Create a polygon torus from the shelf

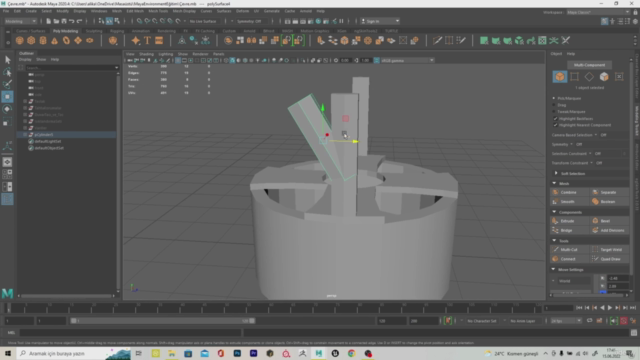66,40
